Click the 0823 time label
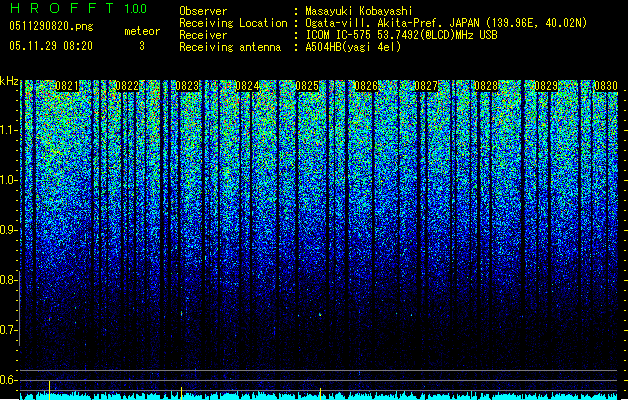This screenshot has height=400, width=629. tap(187, 86)
